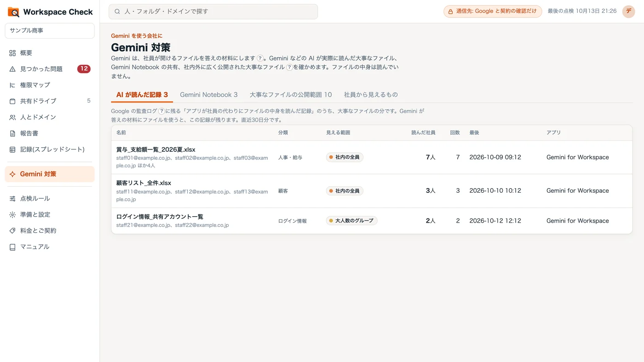Open help tooltip after 公開された大事なファイル
644x362 pixels.
tap(290, 67)
